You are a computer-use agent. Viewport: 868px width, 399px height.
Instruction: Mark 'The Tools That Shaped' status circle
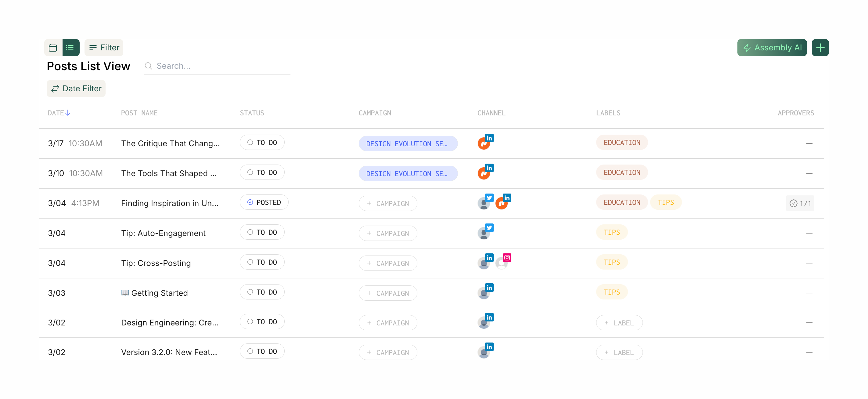click(250, 172)
